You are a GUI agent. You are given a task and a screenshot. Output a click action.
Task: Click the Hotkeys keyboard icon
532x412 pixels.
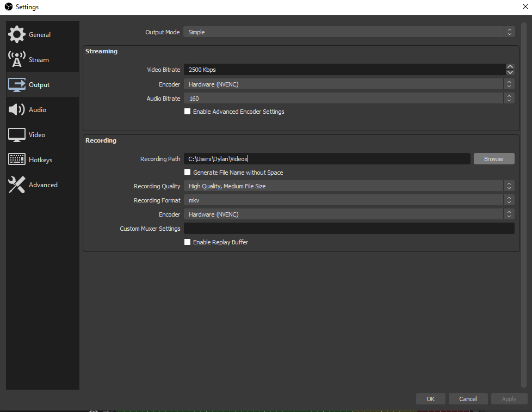point(17,159)
